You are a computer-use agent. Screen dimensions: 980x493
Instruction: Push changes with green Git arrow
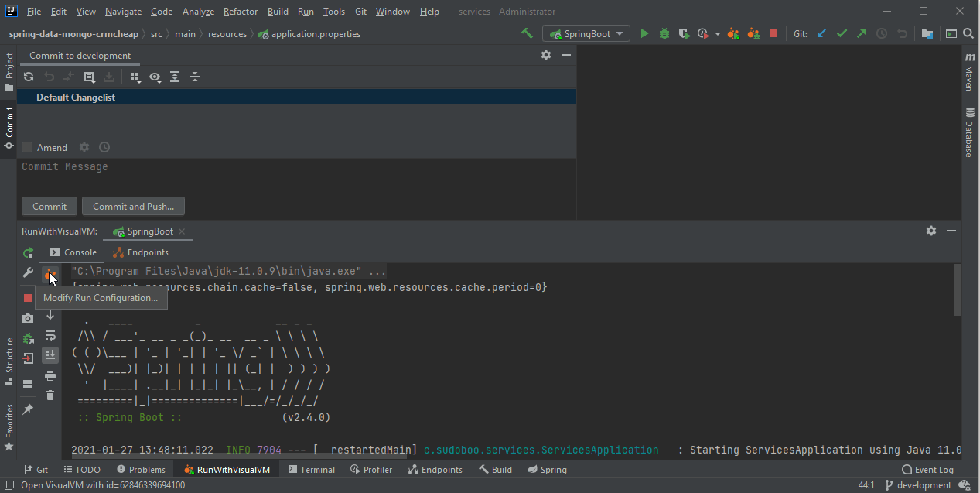pyautogui.click(x=861, y=34)
